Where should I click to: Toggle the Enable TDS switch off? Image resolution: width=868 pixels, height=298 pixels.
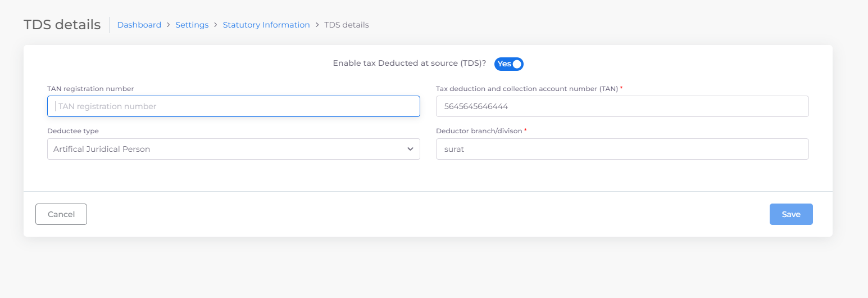[508, 64]
